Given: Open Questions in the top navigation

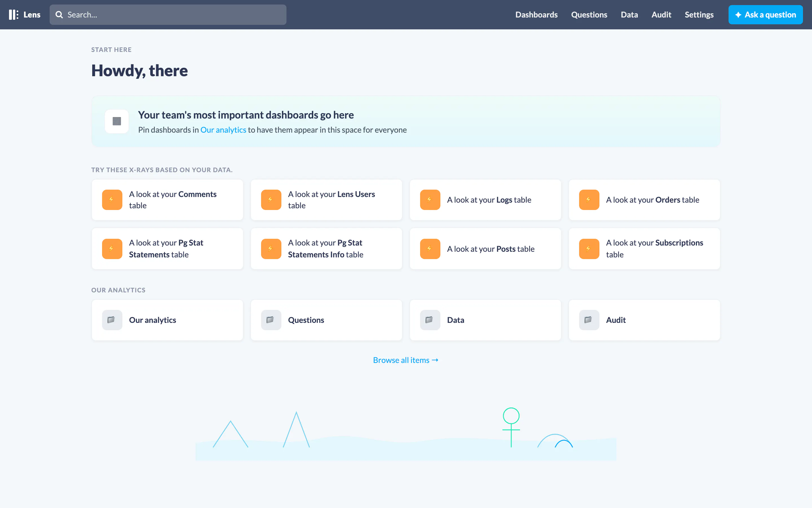Looking at the screenshot, I should click(x=589, y=14).
